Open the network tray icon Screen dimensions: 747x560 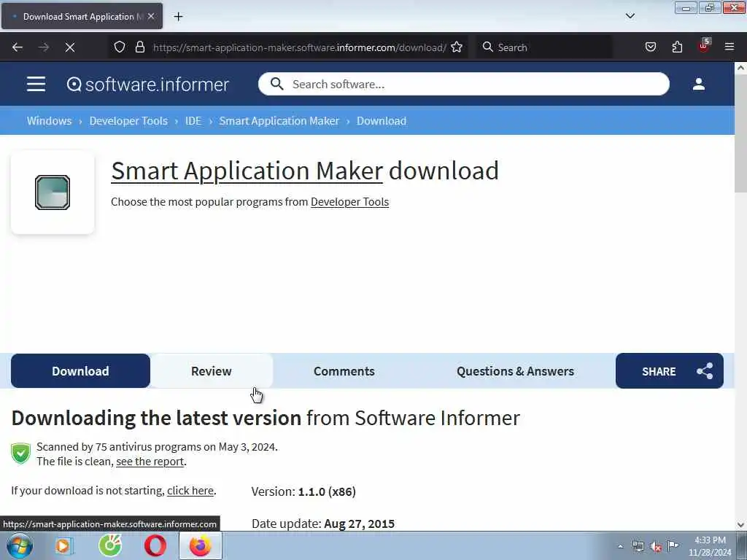638,547
